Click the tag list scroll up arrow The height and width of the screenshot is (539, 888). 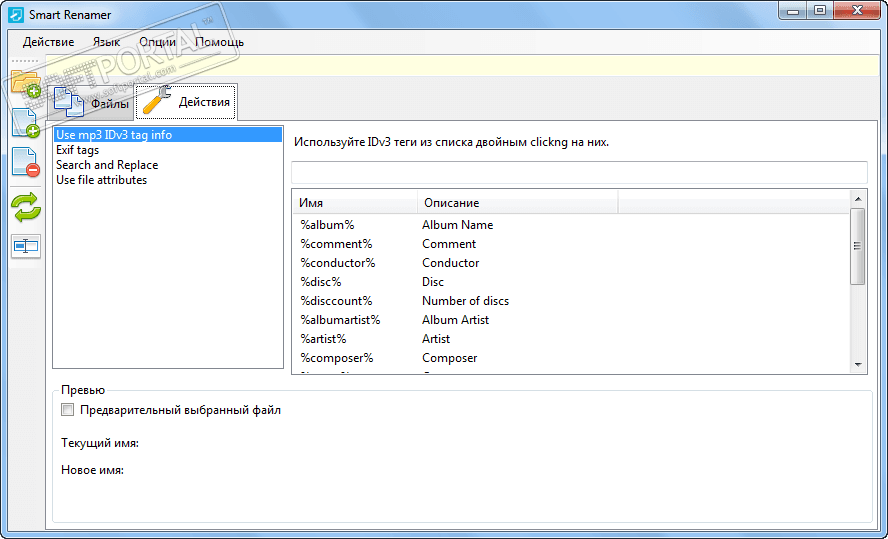[x=858, y=199]
